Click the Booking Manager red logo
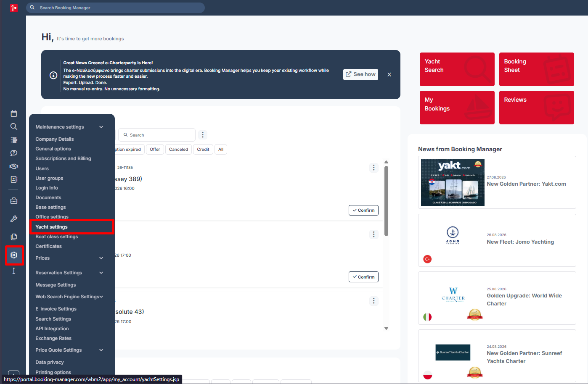The width and height of the screenshot is (588, 384). (14, 8)
